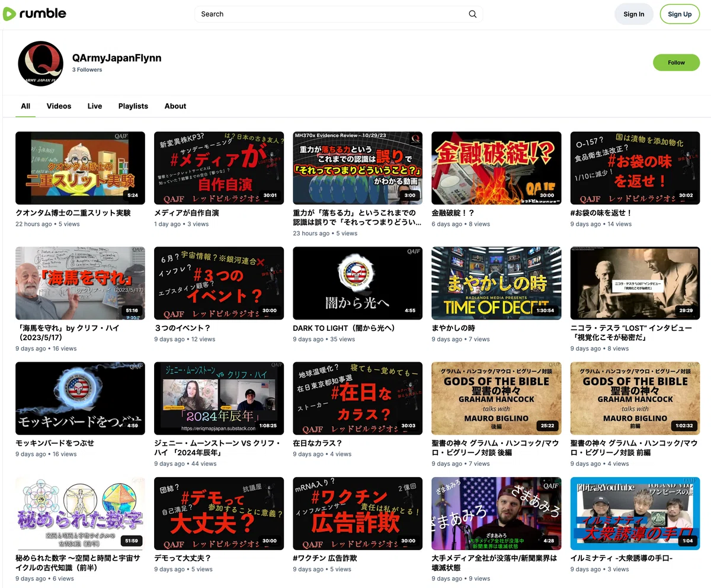Viewport: 711px width, 588px height.
Task: Open the モッキンバードをつぶせ thumbnail
Action: tap(80, 398)
